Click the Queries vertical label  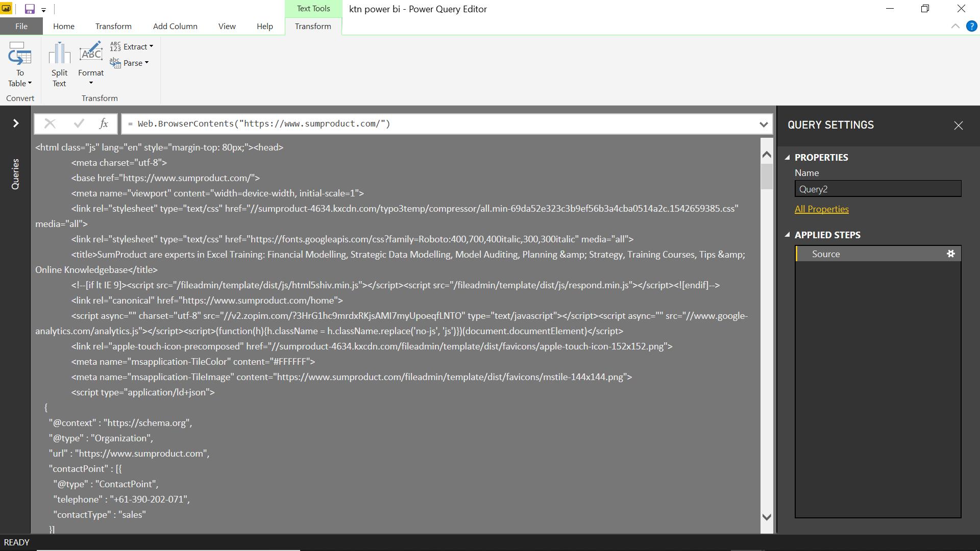click(x=15, y=174)
